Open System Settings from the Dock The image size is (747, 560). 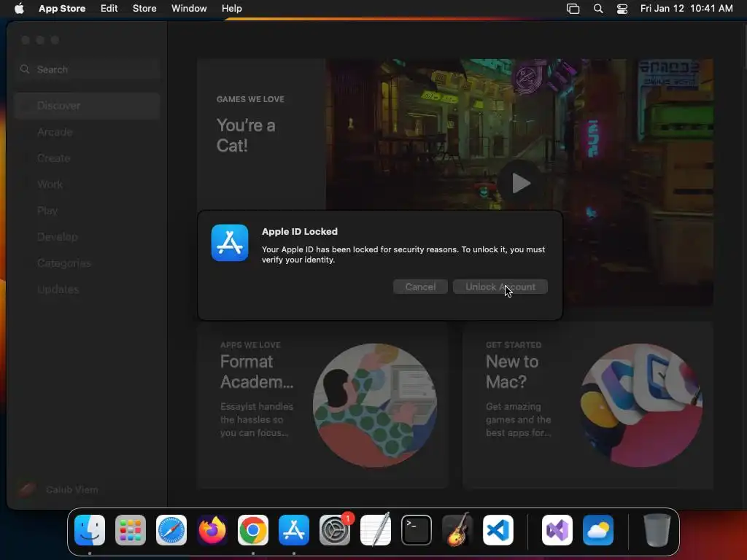(x=335, y=530)
